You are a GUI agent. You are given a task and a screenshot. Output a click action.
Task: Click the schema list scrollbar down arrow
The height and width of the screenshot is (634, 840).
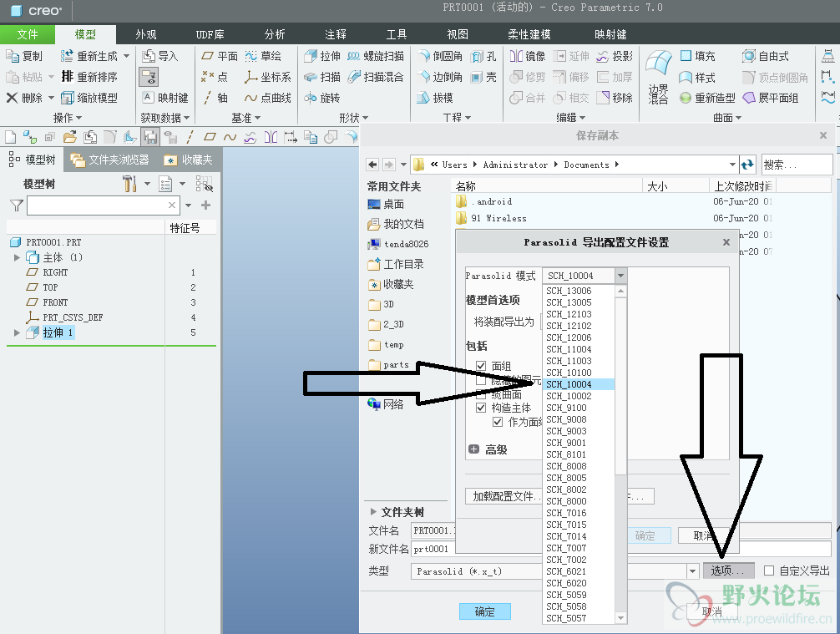coord(620,618)
